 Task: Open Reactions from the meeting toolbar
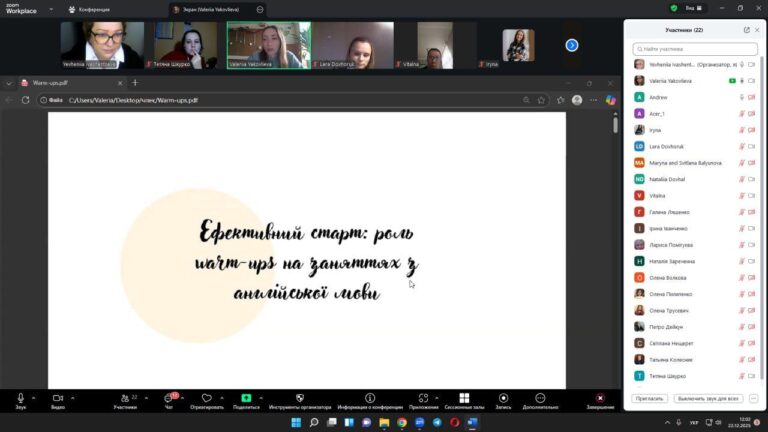pyautogui.click(x=206, y=398)
